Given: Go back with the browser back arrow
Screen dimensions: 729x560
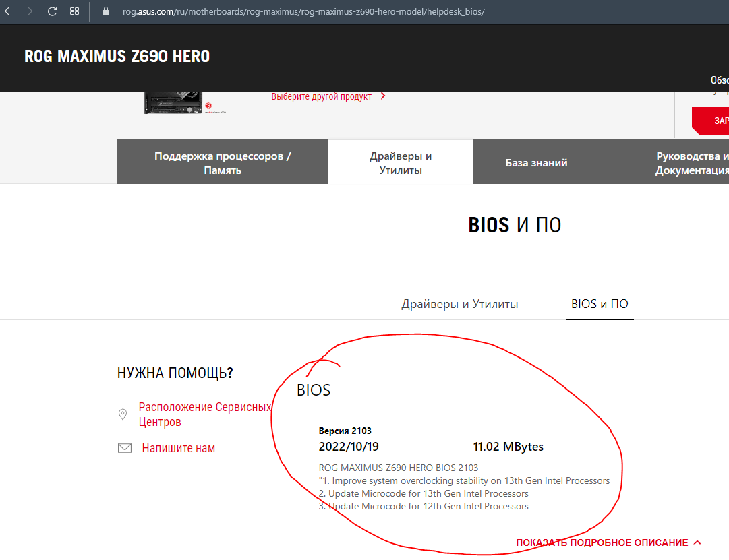Looking at the screenshot, I should pos(7,11).
